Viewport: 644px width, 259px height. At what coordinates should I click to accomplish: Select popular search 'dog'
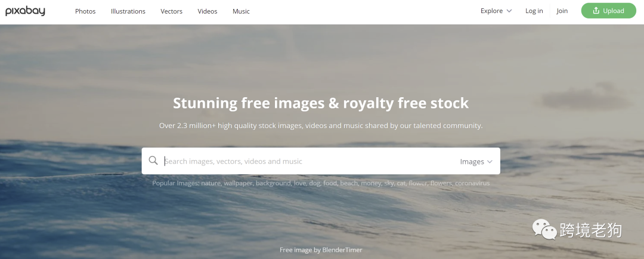click(315, 183)
